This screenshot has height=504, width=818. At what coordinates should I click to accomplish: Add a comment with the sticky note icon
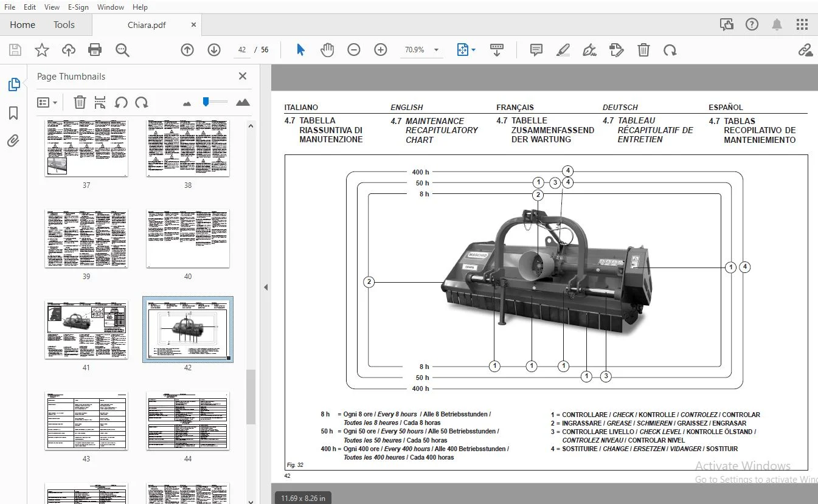[536, 50]
